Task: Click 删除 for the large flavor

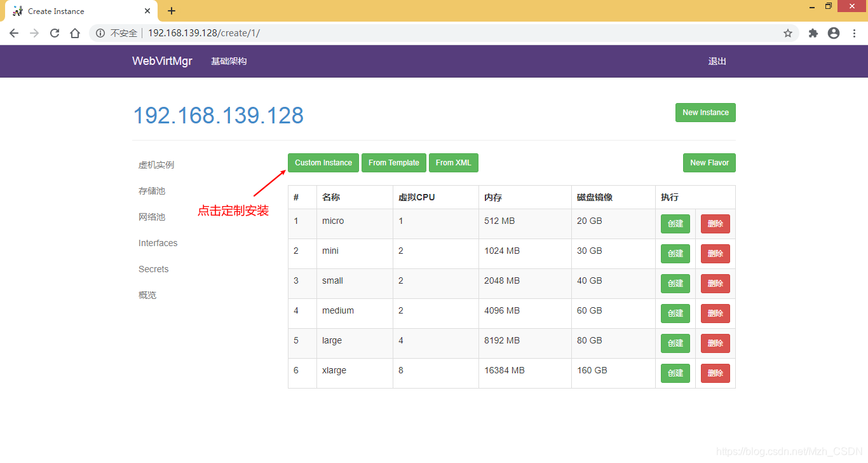Action: point(715,343)
